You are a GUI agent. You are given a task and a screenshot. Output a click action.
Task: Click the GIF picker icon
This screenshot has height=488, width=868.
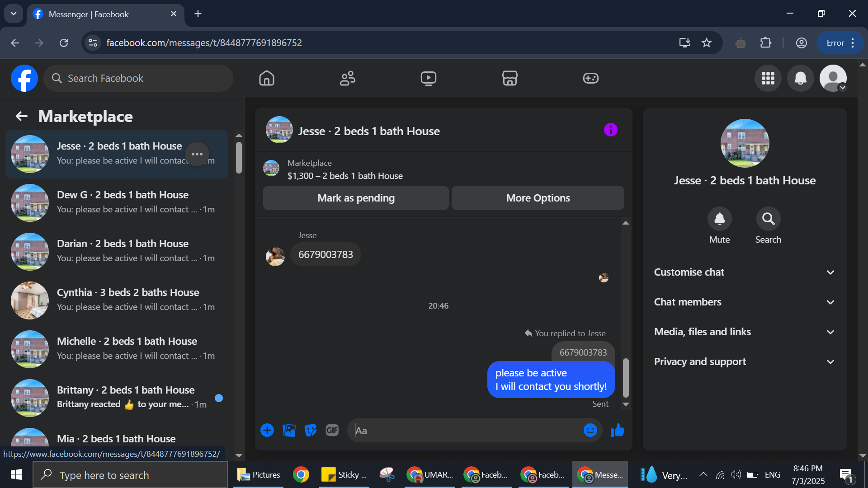coord(332,431)
